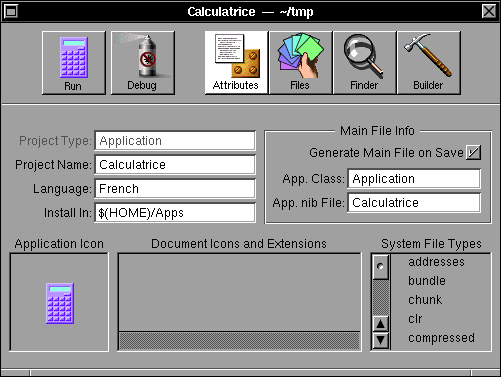This screenshot has width=501, height=377.
Task: Click scroll up arrow in System File Types
Action: 380,324
